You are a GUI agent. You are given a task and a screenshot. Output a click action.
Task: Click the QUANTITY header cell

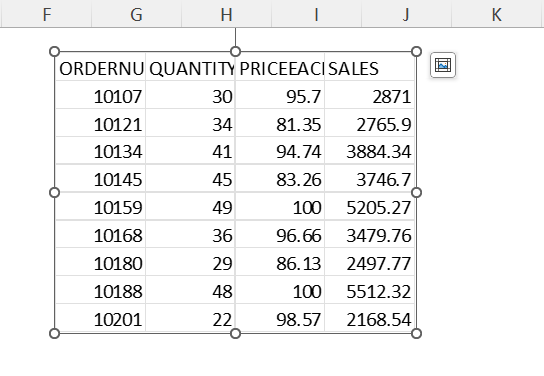coord(190,68)
